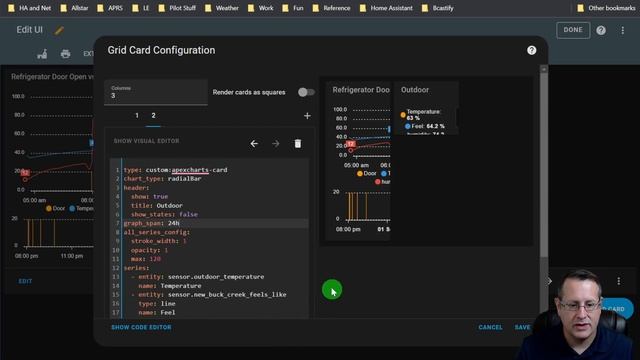Click the pencil edit icon beside Edit UI

click(59, 30)
